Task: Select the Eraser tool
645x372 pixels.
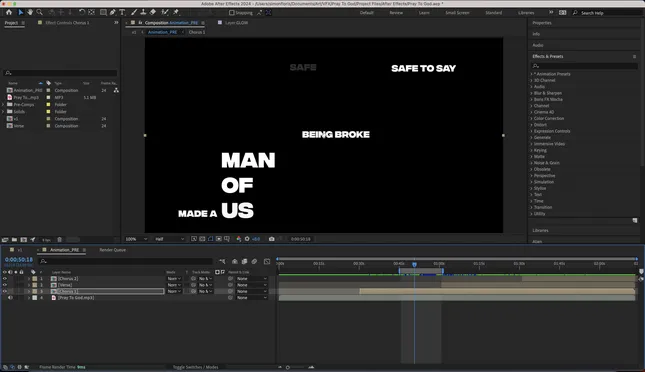Action: click(x=153, y=12)
